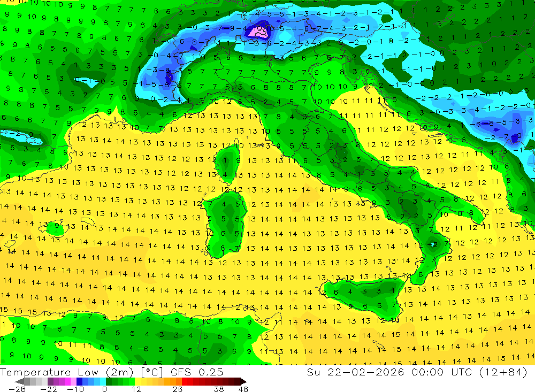This screenshot has height=392, width=535.
Task: Select the darkest green swatch right of 0
Action: click(x=109, y=381)
